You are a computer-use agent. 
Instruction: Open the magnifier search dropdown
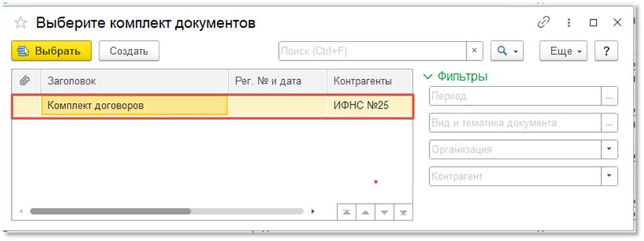[x=507, y=52]
